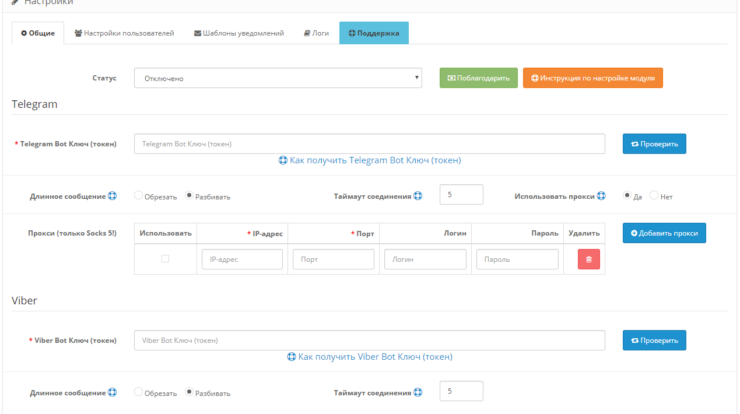
Task: Click the proxy Пароль input
Action: coord(517,259)
